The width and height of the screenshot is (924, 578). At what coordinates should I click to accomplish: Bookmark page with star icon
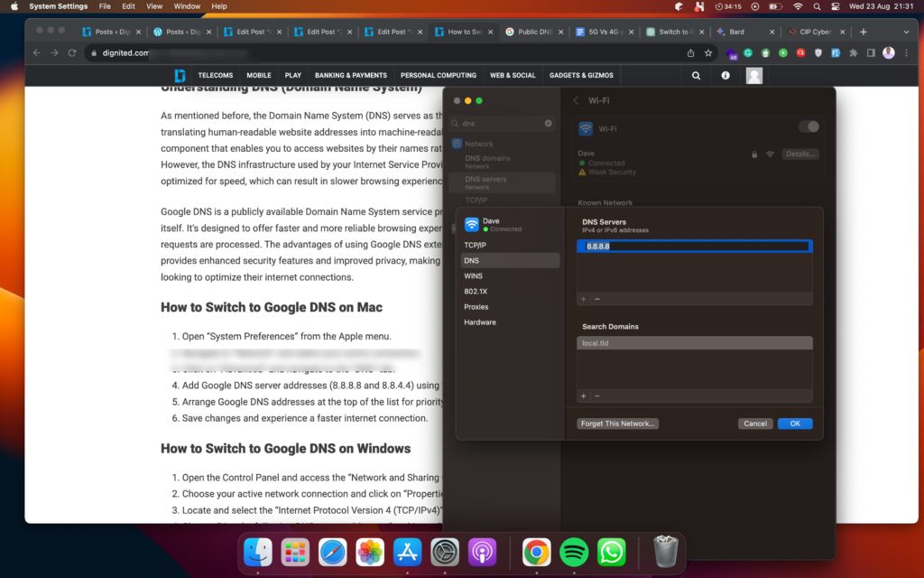coord(708,53)
